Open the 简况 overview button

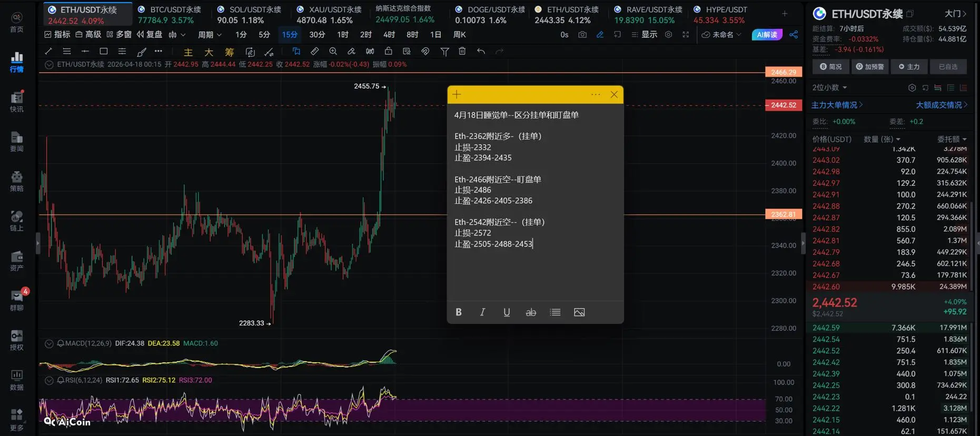830,67
